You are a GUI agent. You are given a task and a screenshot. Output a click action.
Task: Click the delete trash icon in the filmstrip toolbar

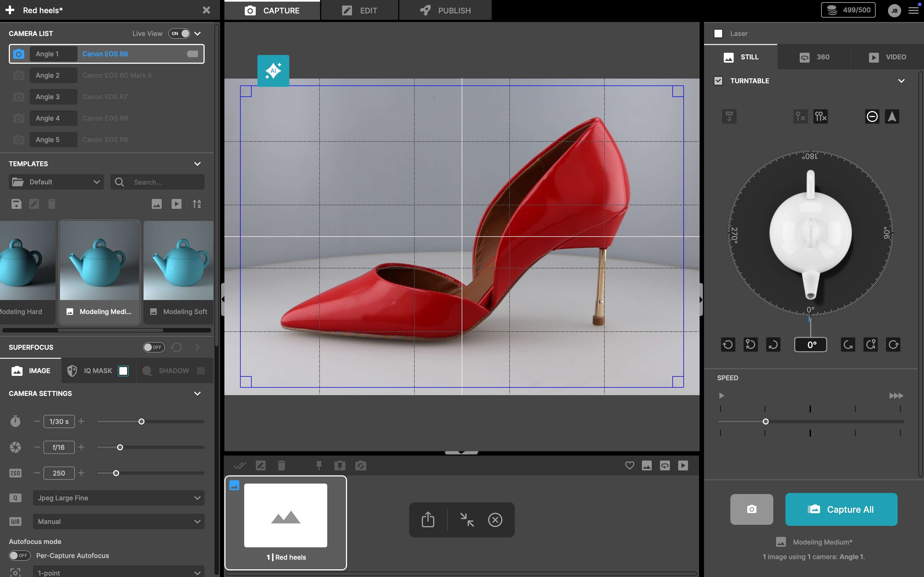tap(281, 465)
